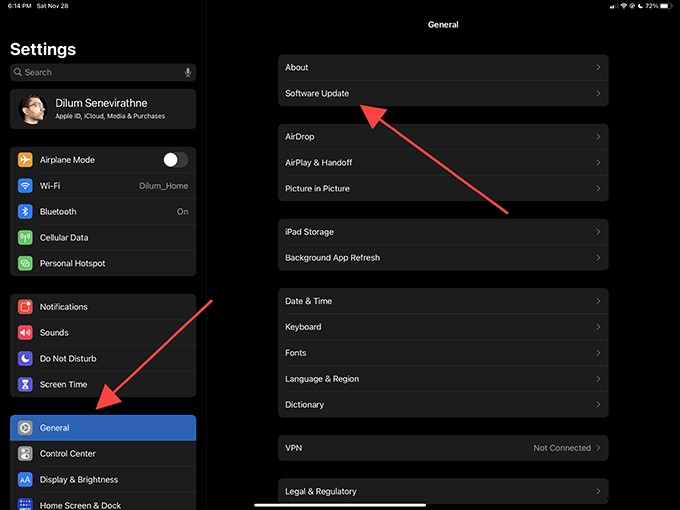The image size is (680, 510).
Task: Open Picture in Picture chevron
Action: coord(598,189)
